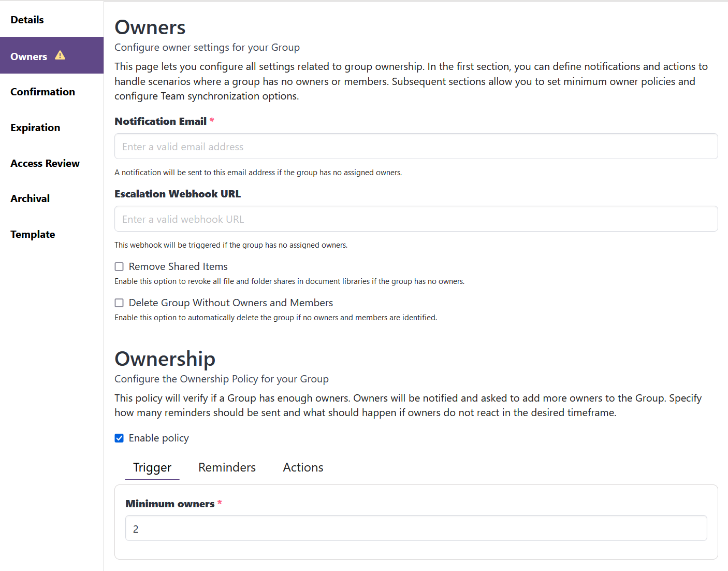Open the Actions tab
The height and width of the screenshot is (571, 728).
[303, 467]
